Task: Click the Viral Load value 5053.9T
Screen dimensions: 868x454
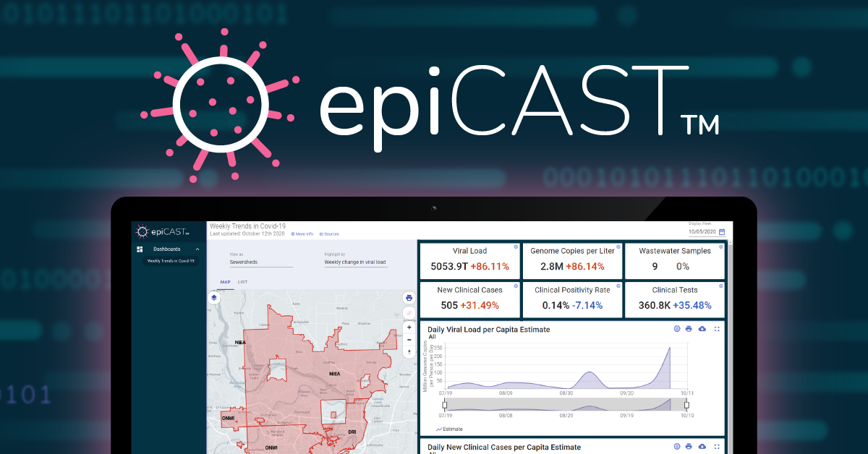Action: 449,266
